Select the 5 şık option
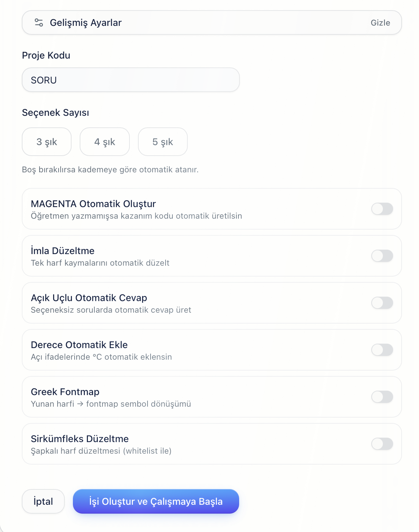Screen dimensions: 419x532 tap(163, 142)
